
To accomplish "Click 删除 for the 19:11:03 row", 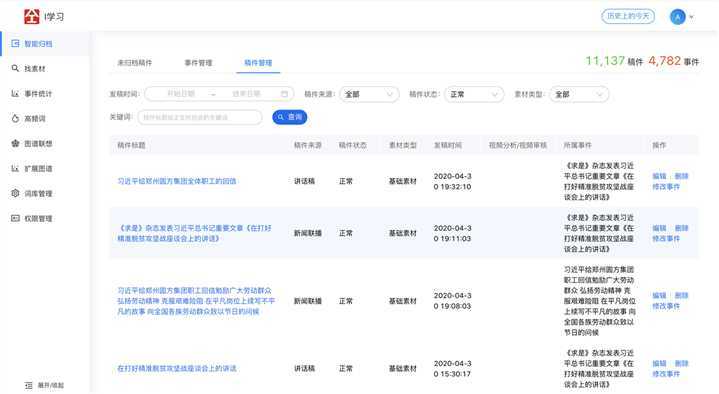I will (x=681, y=228).
